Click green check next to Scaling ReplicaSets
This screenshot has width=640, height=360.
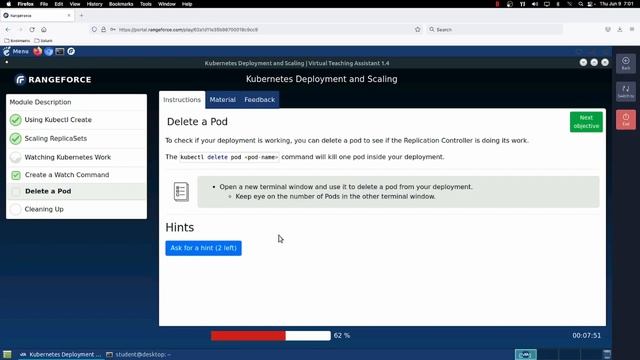(16, 139)
